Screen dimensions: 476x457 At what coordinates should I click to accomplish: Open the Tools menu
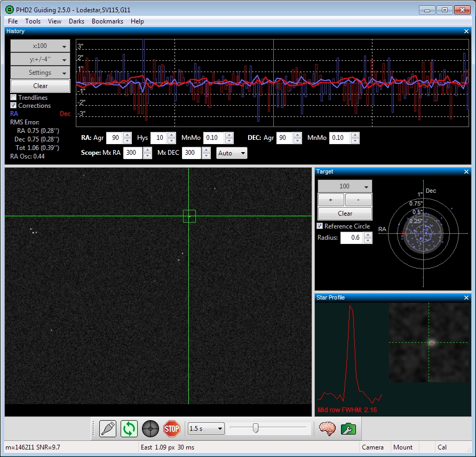33,21
